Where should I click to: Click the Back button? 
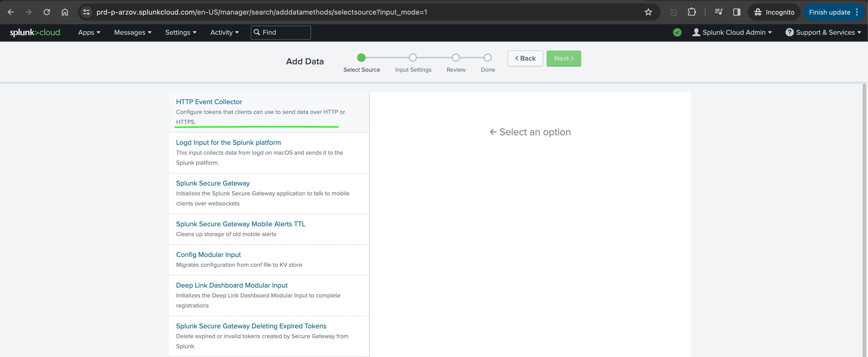[525, 58]
